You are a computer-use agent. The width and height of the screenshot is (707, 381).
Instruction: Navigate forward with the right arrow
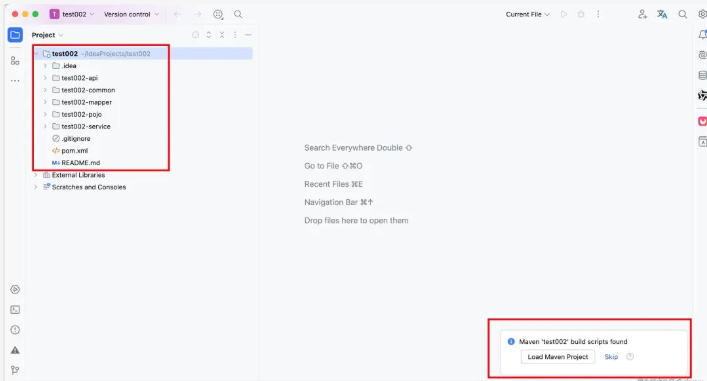pos(197,14)
